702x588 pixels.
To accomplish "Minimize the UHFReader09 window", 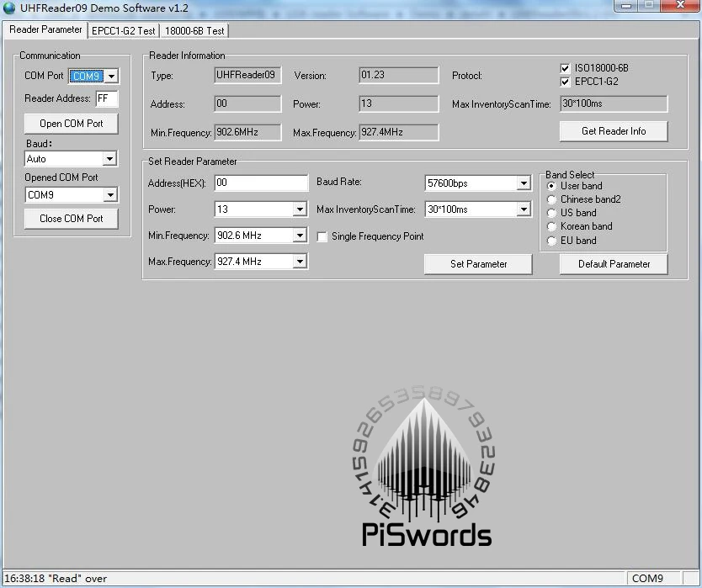I will click(627, 6).
